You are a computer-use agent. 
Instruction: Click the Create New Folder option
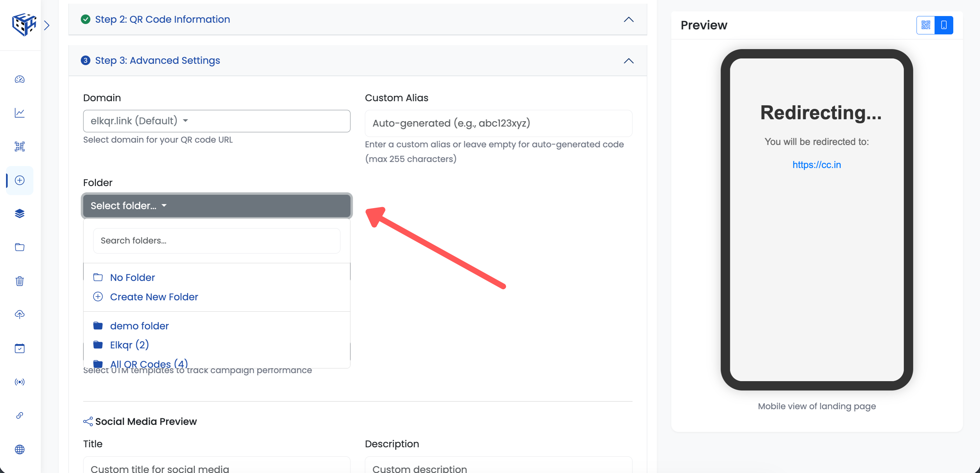tap(154, 297)
